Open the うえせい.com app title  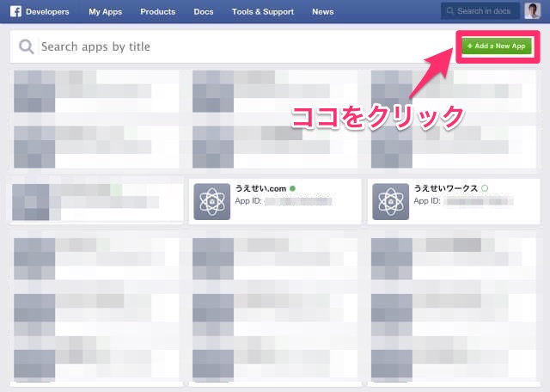point(260,188)
